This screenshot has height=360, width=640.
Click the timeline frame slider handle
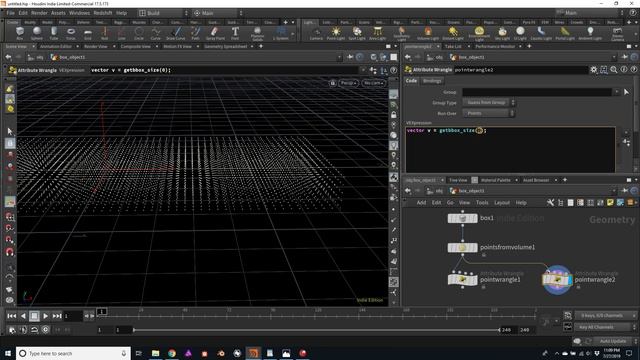point(102,312)
